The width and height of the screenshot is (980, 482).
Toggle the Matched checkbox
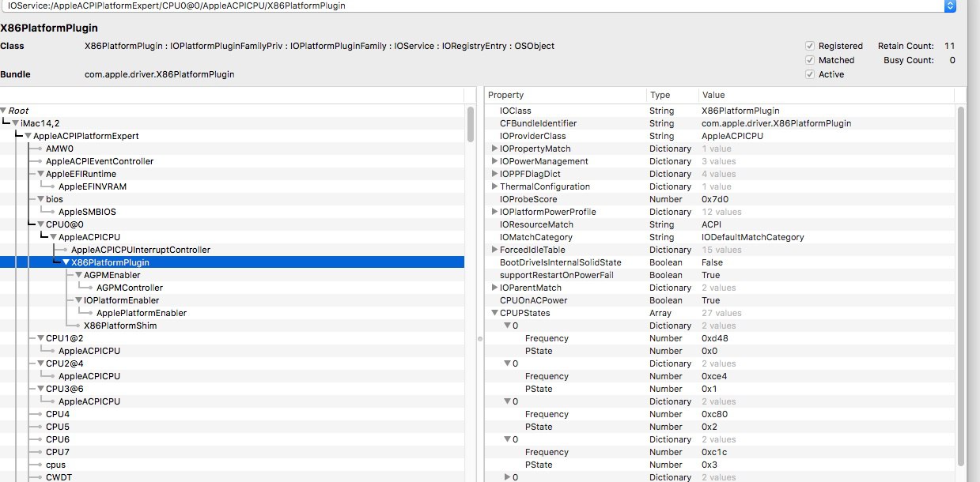[810, 60]
